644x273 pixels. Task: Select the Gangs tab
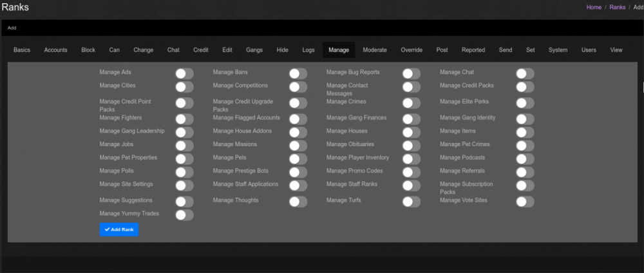(254, 50)
